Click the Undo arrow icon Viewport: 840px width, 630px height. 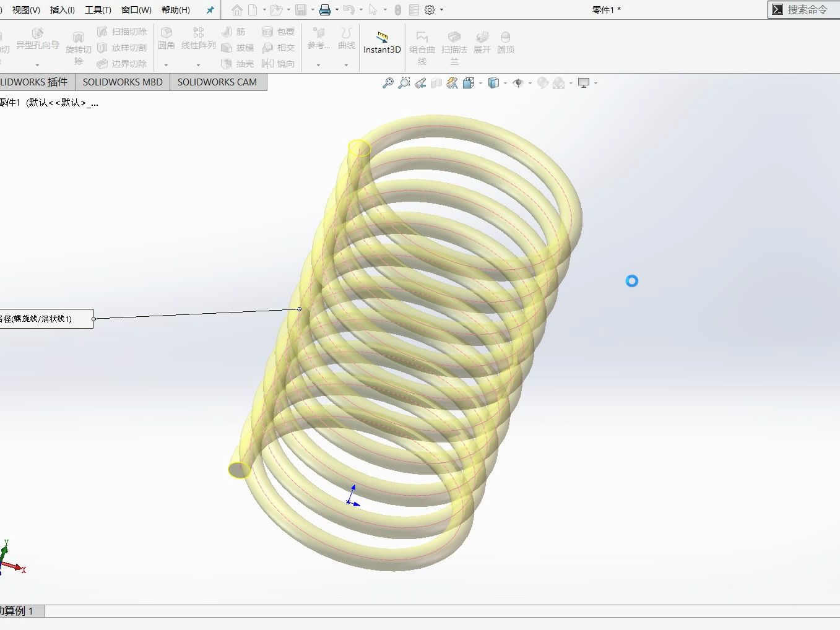pyautogui.click(x=349, y=10)
